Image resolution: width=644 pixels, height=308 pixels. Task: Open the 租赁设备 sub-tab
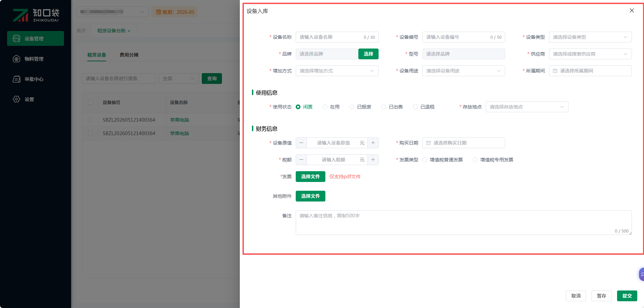[x=97, y=55]
